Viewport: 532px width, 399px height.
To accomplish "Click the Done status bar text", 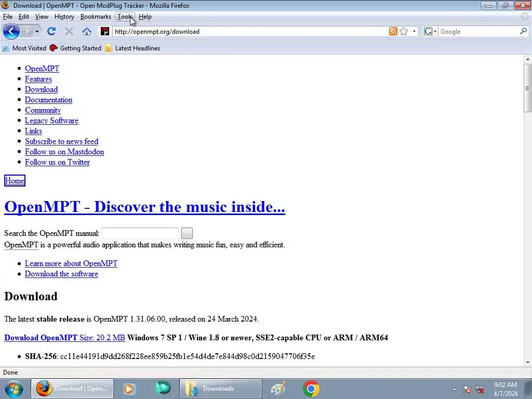I will (x=10, y=373).
